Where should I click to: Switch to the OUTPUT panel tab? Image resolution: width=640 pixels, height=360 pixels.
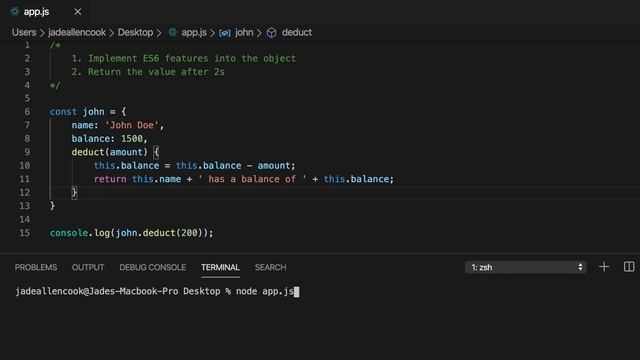pyautogui.click(x=88, y=267)
